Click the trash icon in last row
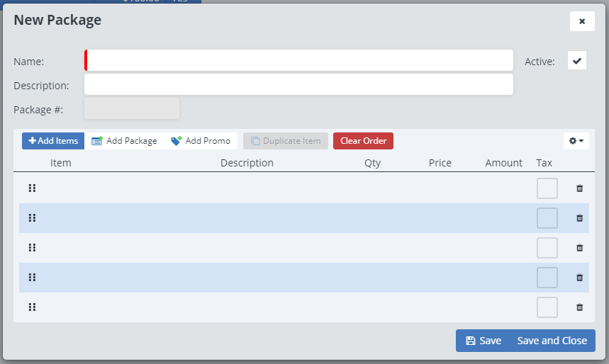Screen dimensions: 609x364 click(x=579, y=307)
